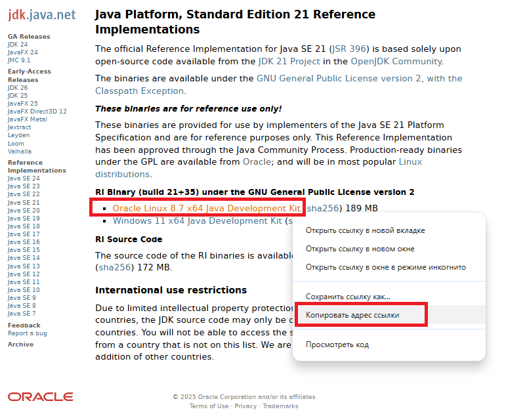Screen dimensions: 506x420
Task: Open the Leyden project link
Action: [19, 135]
